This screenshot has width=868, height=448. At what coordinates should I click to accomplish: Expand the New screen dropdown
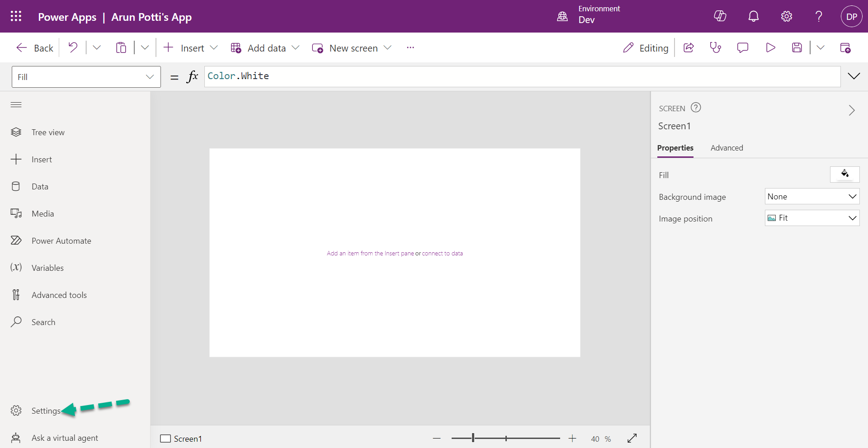[388, 47]
